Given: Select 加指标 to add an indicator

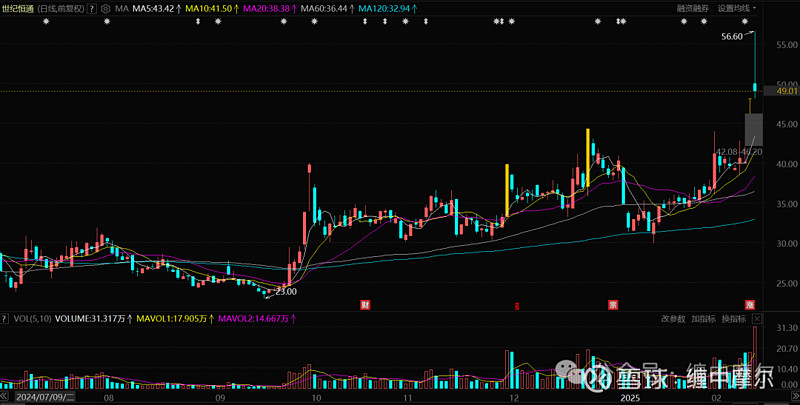Looking at the screenshot, I should coord(704,320).
